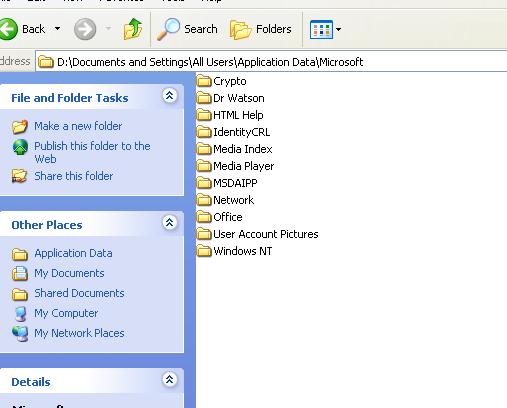
Task: Click the Dr Watson folder name
Action: coord(239,98)
